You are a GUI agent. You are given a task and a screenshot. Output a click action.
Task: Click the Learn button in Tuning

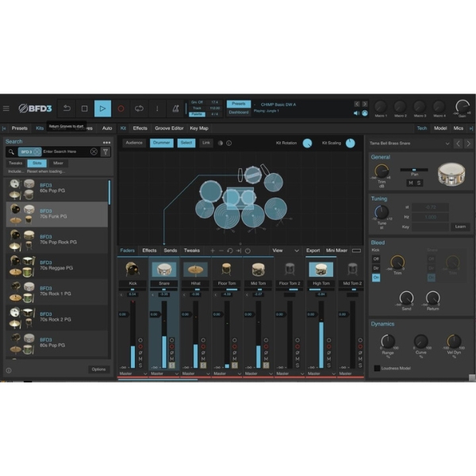click(x=460, y=226)
